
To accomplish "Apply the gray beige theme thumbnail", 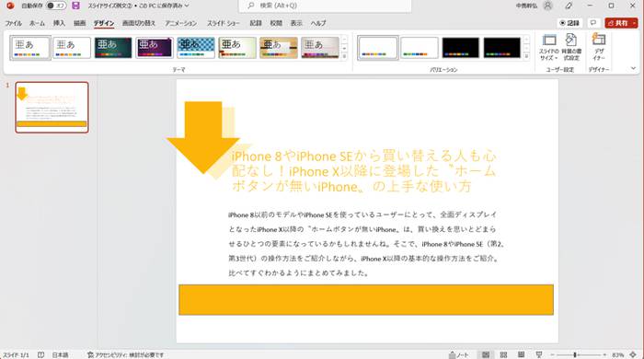I will (x=320, y=48).
